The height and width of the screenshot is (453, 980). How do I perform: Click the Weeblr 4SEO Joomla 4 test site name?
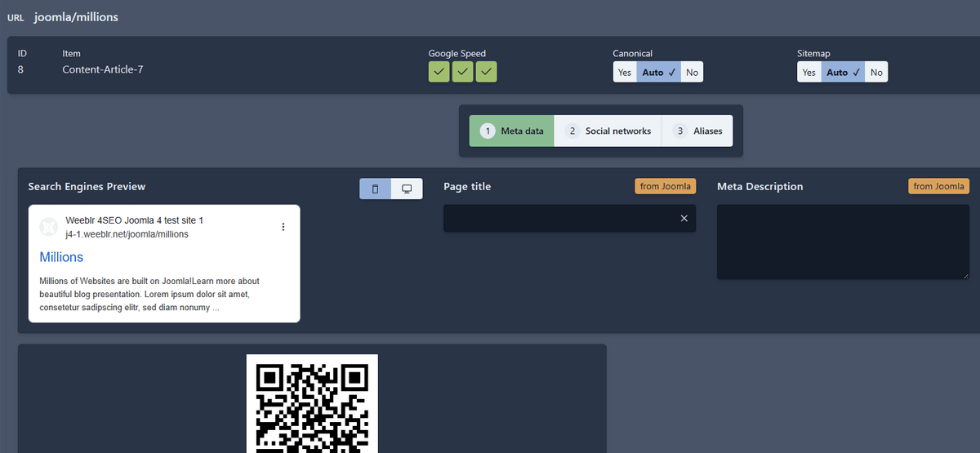[x=134, y=220]
